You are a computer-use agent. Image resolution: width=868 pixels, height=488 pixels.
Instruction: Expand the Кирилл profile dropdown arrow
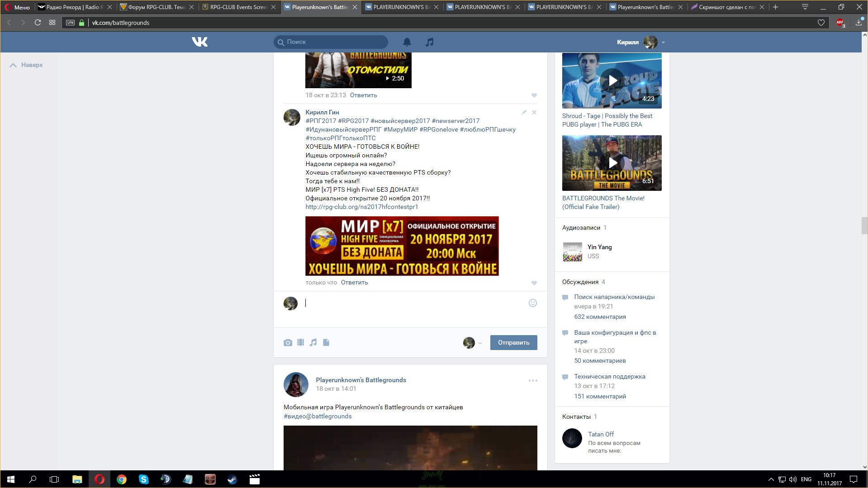pos(663,42)
